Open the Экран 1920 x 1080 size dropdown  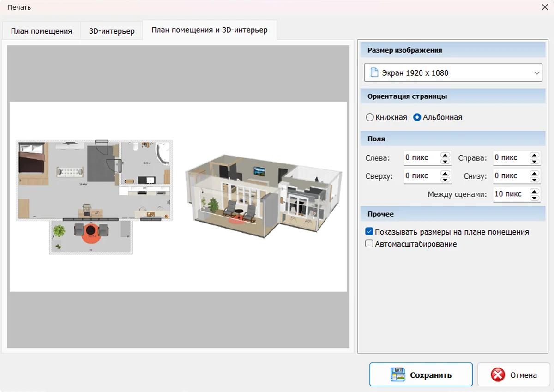(453, 73)
